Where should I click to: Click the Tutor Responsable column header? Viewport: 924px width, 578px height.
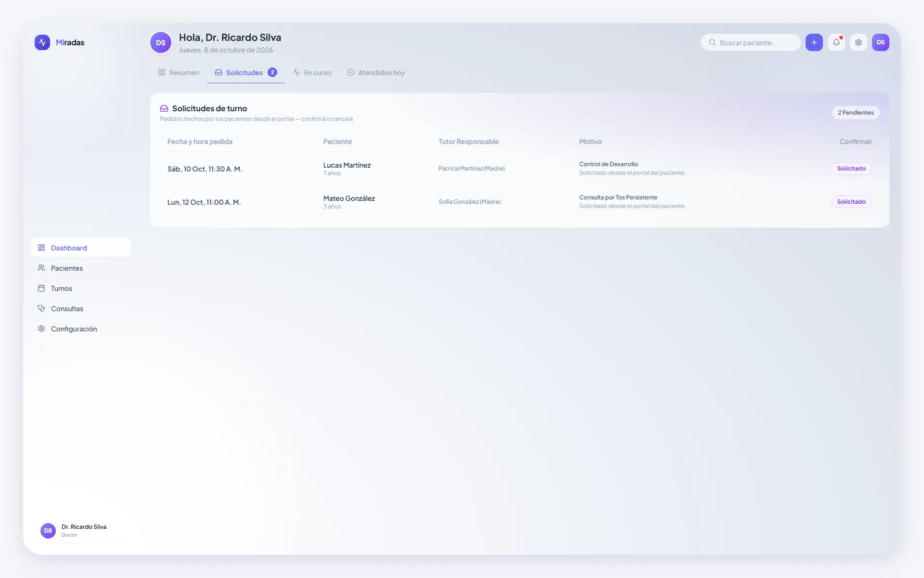coord(468,142)
